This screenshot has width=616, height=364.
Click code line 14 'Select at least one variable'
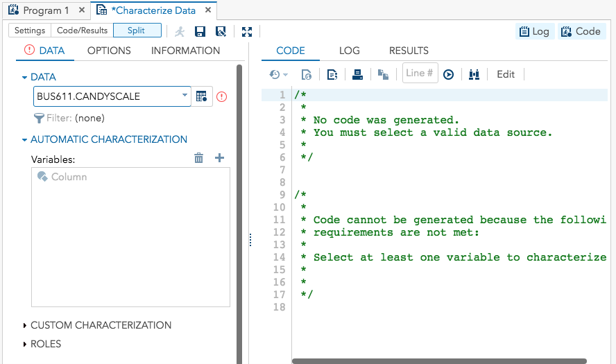460,257
